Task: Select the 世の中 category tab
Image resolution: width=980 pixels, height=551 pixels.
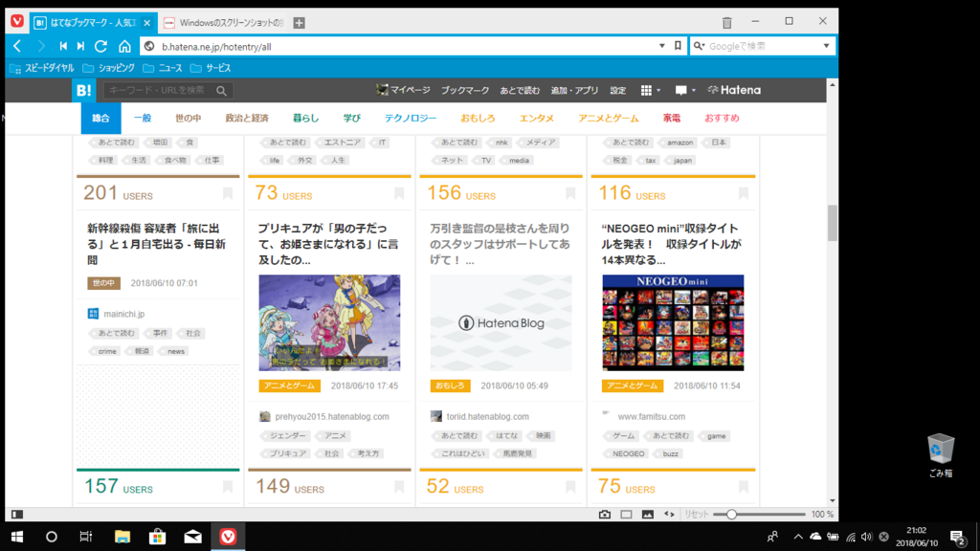Action: point(189,118)
